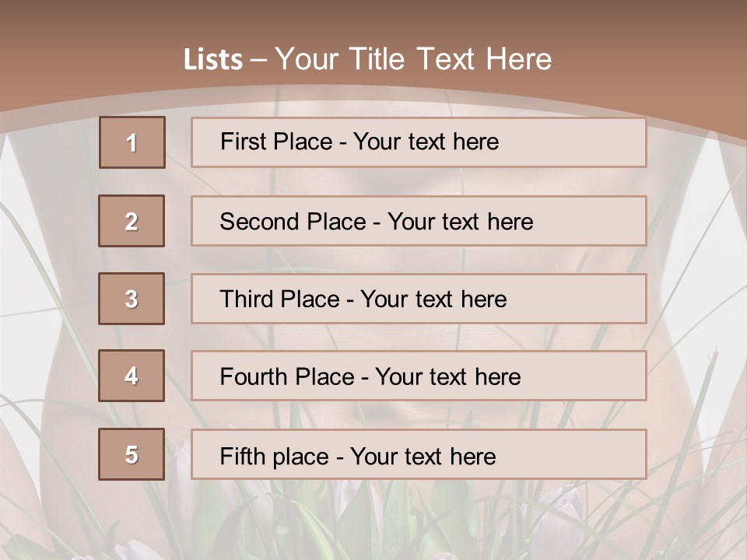
Task: Place cursor on "Second Place" text
Action: 293,222
